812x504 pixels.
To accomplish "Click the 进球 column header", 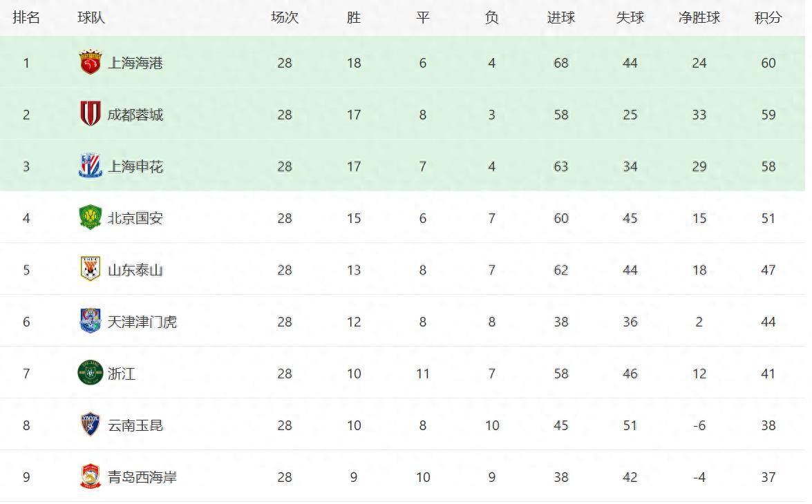I will pos(560,18).
